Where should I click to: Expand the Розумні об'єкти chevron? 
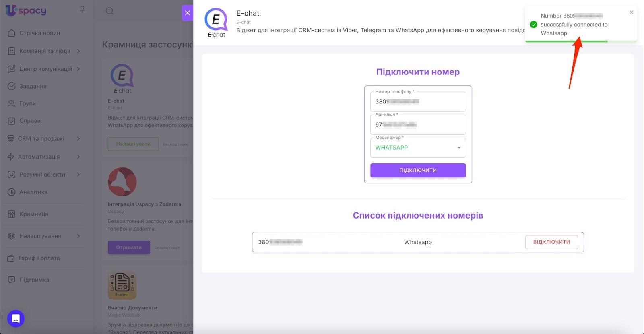(78, 175)
